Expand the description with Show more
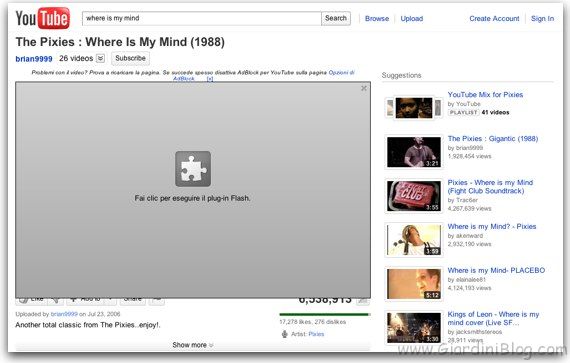Image resolution: width=570 pixels, height=363 pixels. [x=193, y=345]
